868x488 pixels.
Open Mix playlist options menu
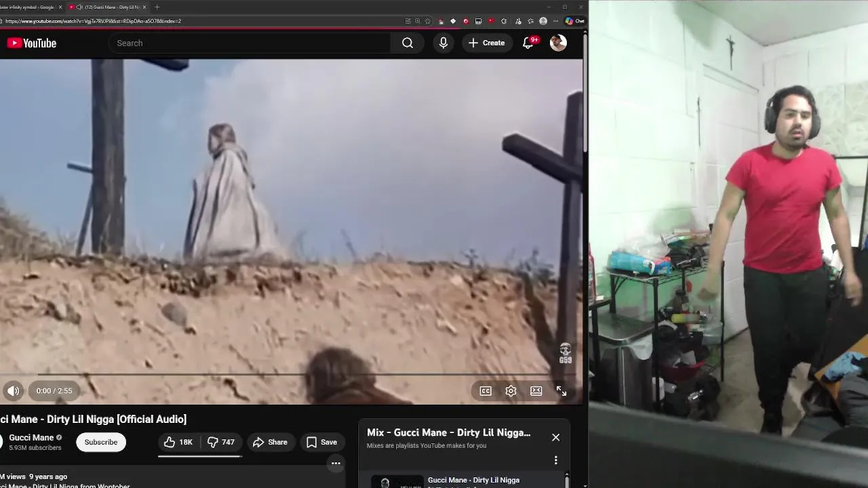(556, 460)
